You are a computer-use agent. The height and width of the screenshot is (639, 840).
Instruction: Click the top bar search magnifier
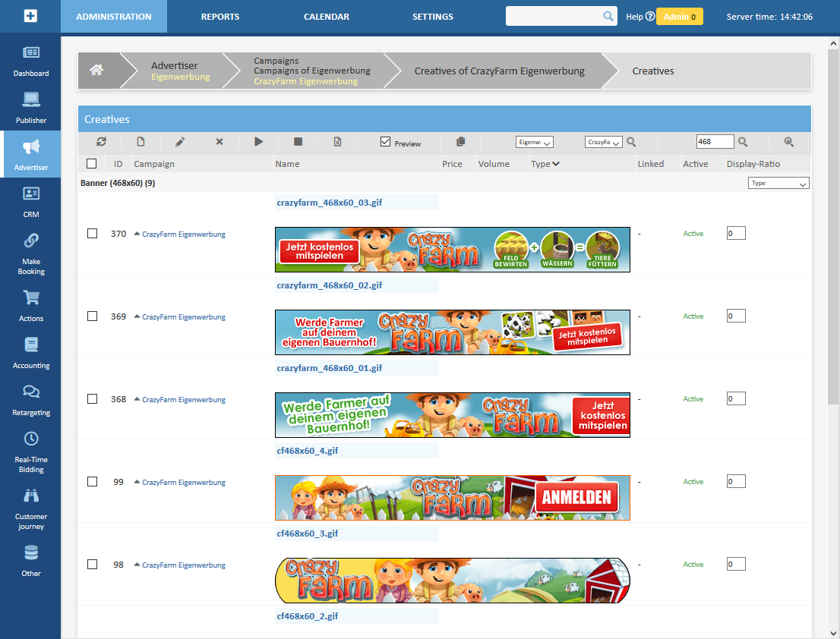608,16
